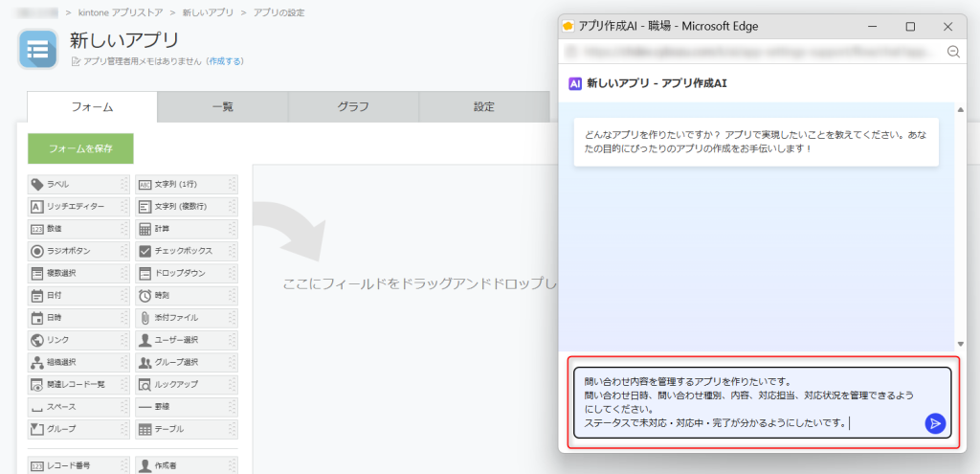Choose the 計算 field item
Viewport: 980px width, 474px height.
pos(187,229)
